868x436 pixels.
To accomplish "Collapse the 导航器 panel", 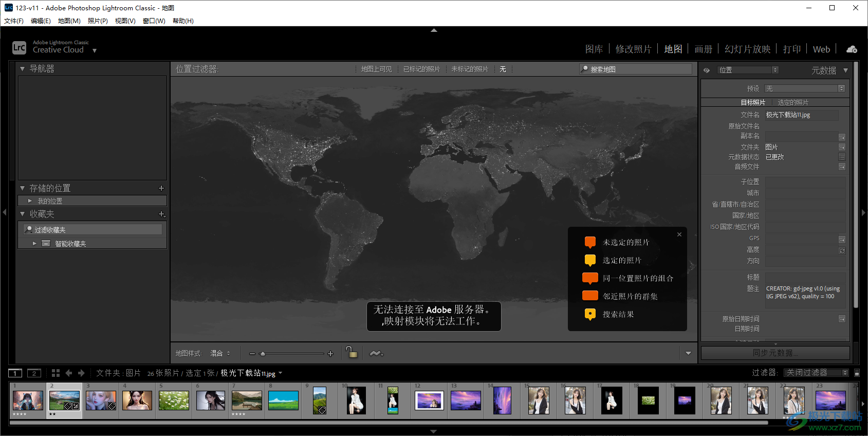I will pyautogui.click(x=22, y=68).
